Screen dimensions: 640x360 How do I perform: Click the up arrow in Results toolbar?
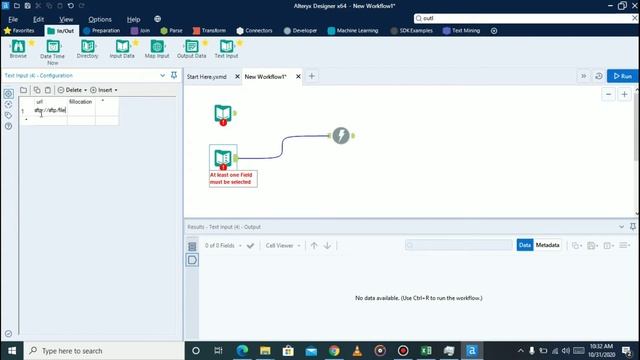pyautogui.click(x=314, y=246)
